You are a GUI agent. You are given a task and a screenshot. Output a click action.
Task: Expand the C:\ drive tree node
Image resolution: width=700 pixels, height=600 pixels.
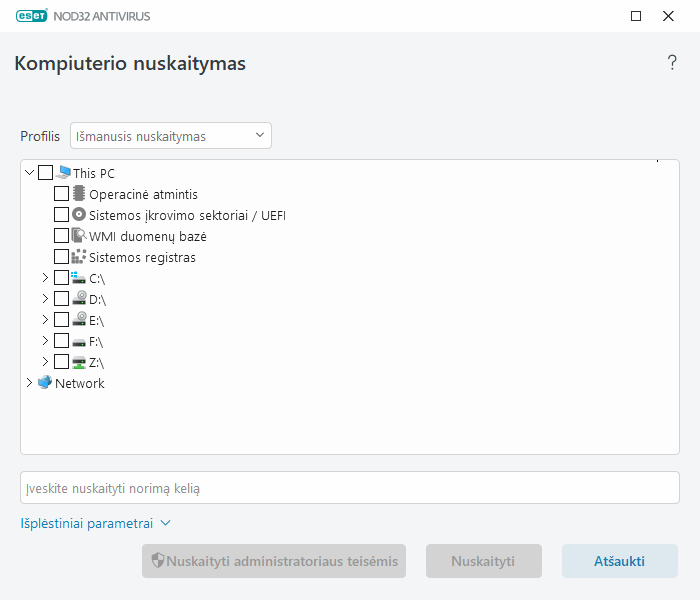(x=45, y=278)
